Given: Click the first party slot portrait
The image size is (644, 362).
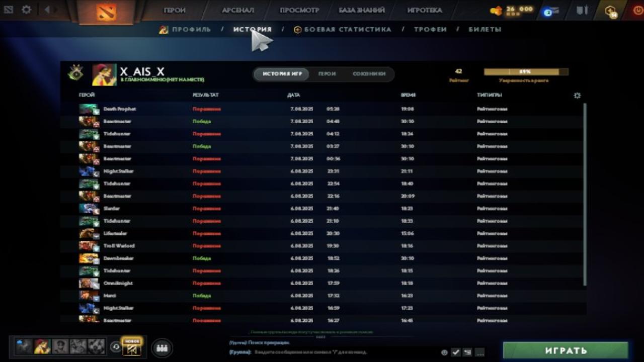Looking at the screenshot, I should tap(24, 346).
